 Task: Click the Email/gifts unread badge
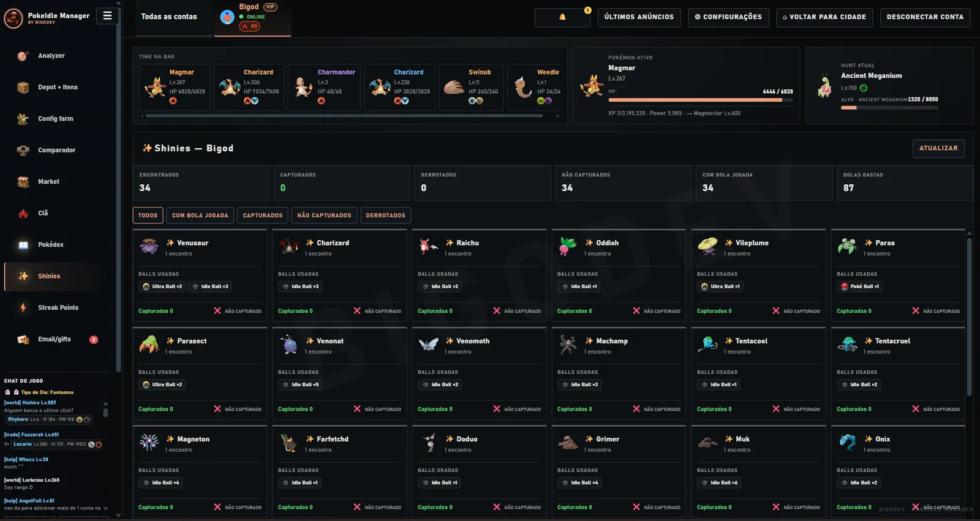(x=94, y=340)
